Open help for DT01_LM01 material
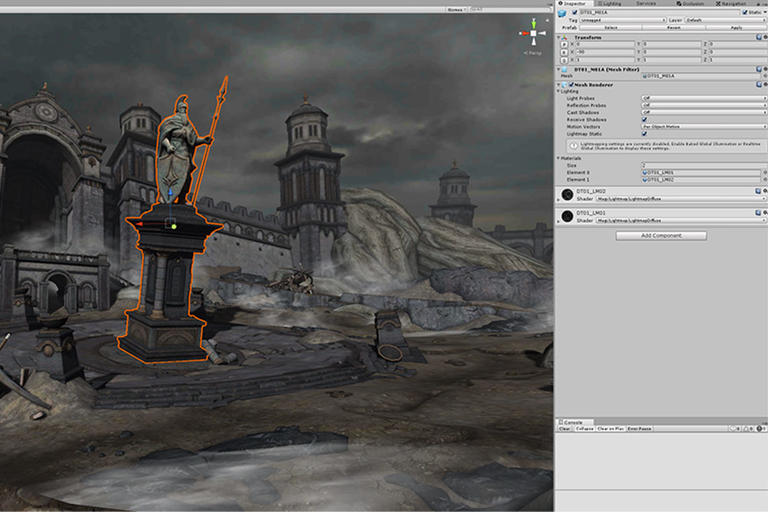 [759, 213]
